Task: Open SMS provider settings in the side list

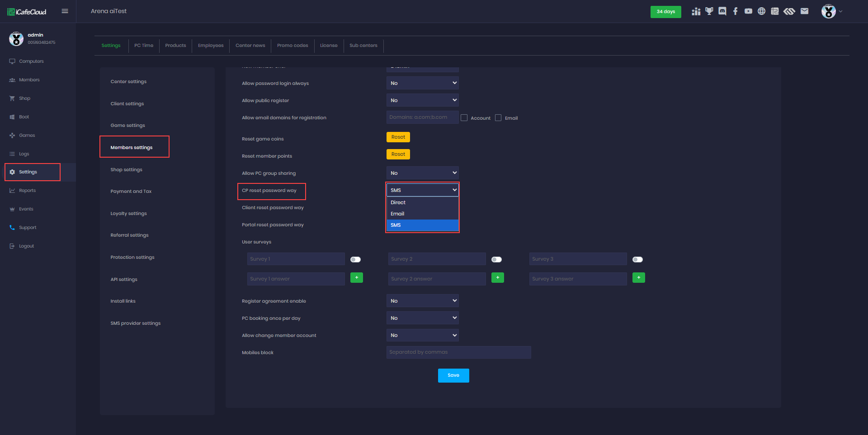Action: point(136,323)
